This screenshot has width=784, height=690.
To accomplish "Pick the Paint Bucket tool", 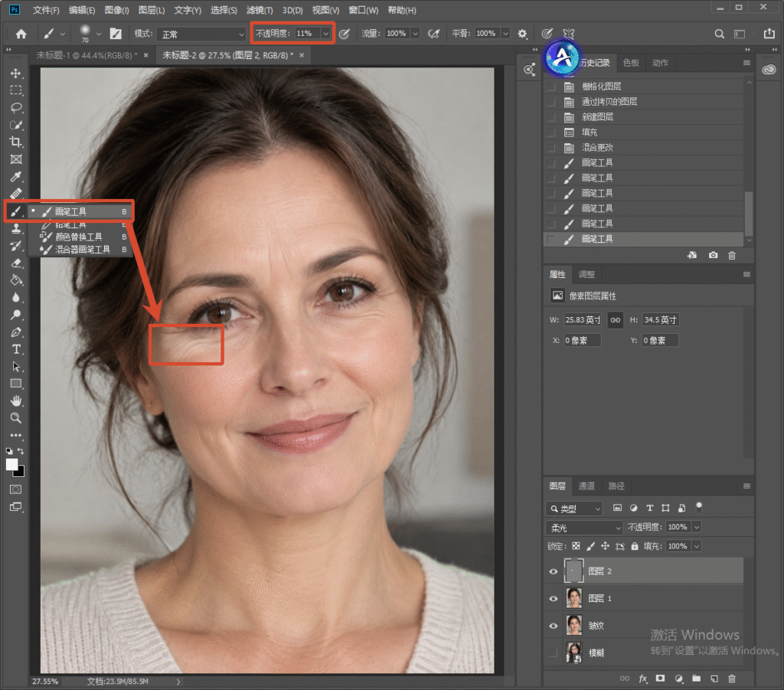I will (x=16, y=280).
